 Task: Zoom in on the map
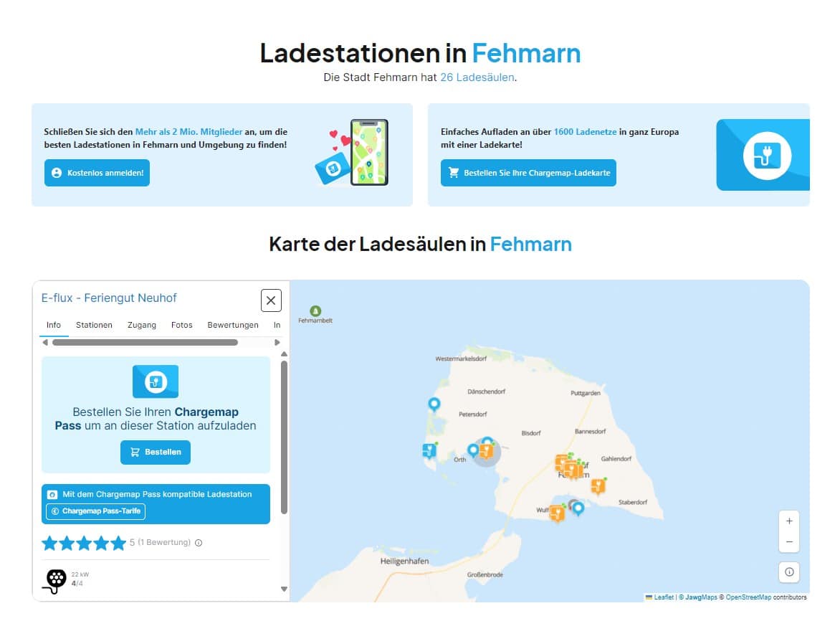click(789, 521)
